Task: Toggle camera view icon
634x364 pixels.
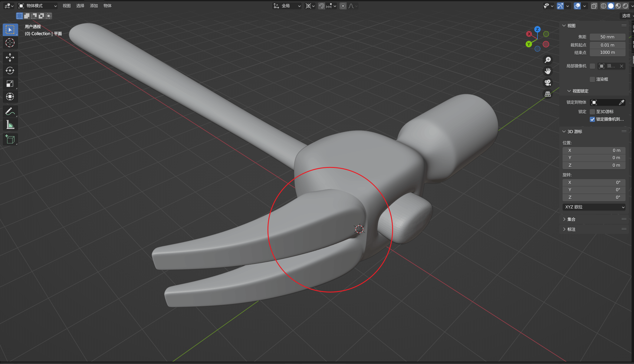Action: pos(547,83)
